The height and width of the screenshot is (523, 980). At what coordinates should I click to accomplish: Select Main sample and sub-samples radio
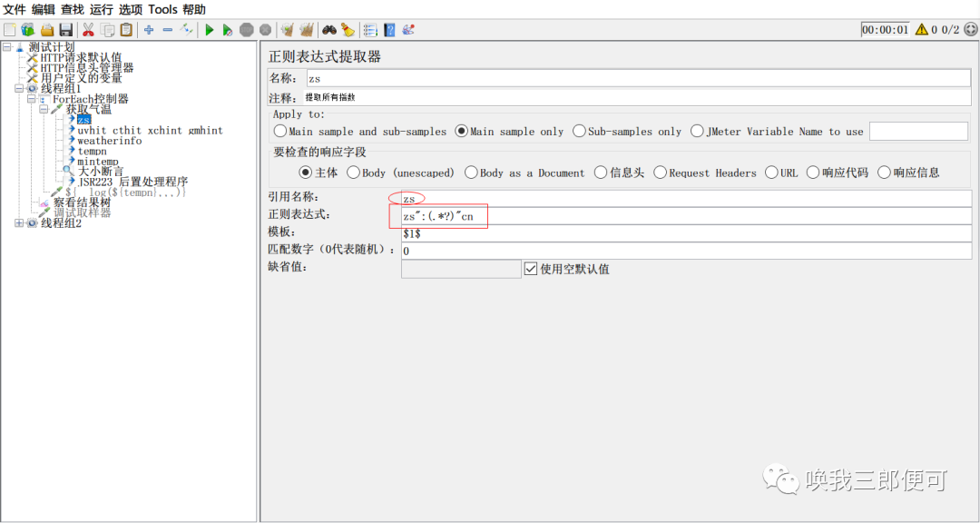(x=280, y=132)
